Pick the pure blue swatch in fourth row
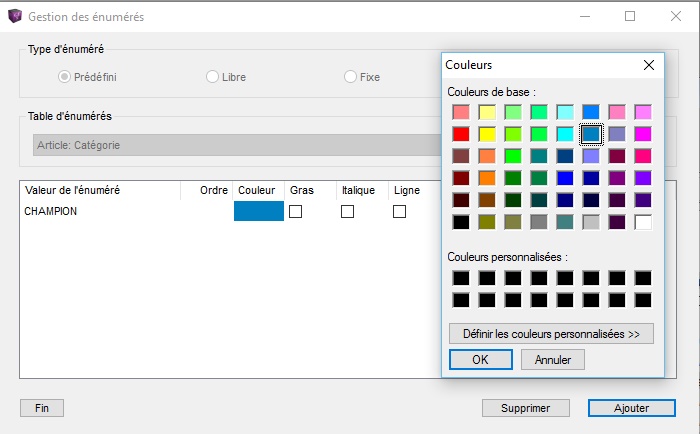This screenshot has height=434, width=700. (565, 178)
